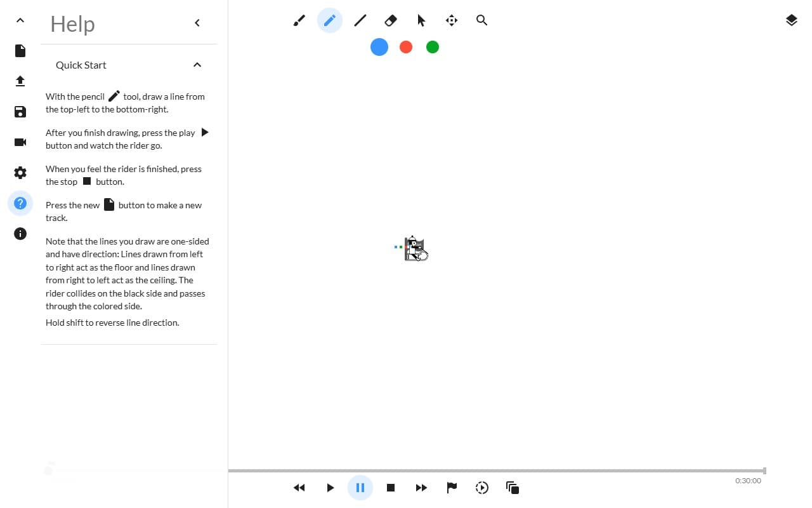Image resolution: width=812 pixels, height=508 pixels.
Task: Start playback with the play button
Action: [330, 488]
